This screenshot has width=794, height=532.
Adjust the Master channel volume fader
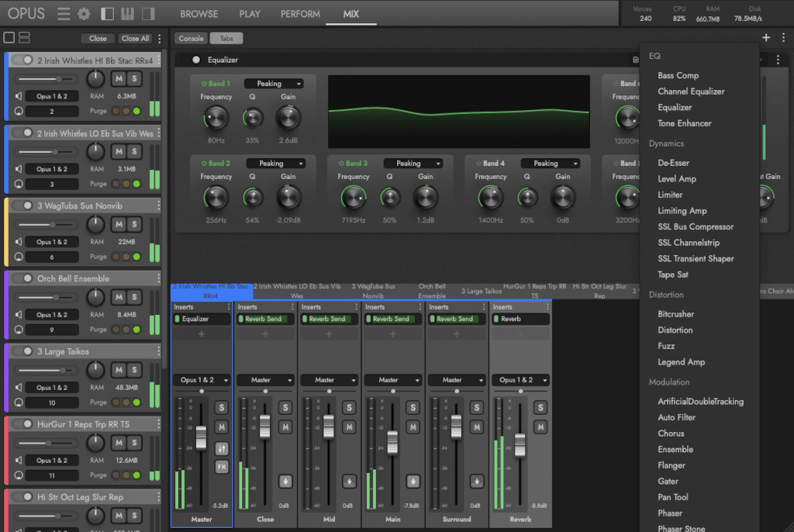click(202, 437)
